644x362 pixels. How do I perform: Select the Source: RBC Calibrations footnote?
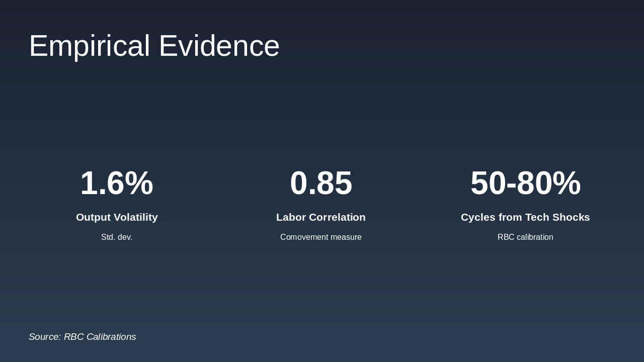coord(82,337)
